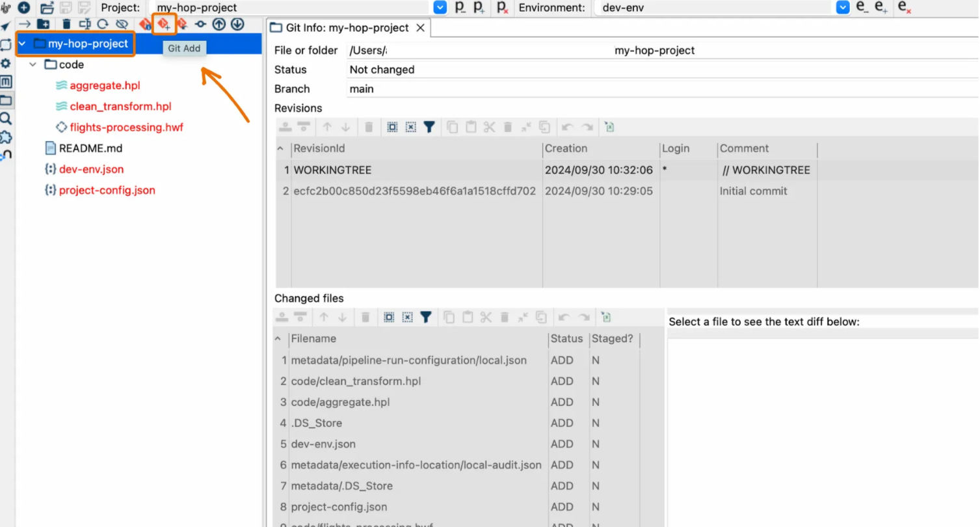The image size is (980, 527).
Task: Open the Environment dropdown list
Action: [x=843, y=8]
